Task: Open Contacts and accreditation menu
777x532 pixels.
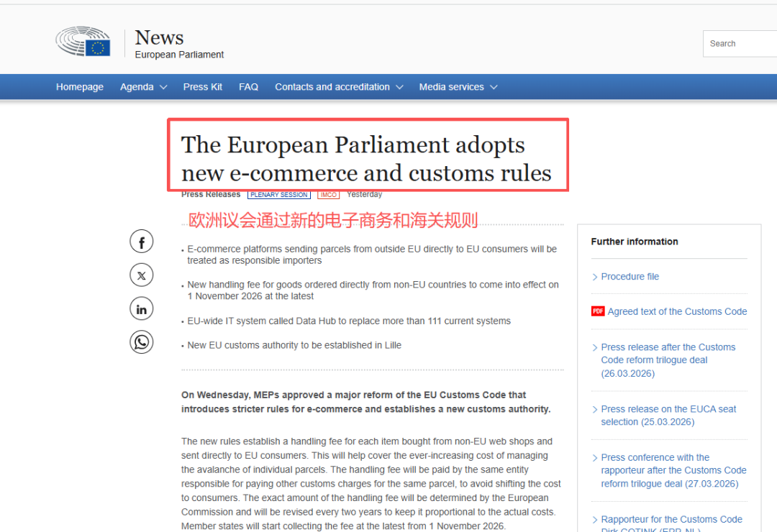Action: (x=332, y=87)
